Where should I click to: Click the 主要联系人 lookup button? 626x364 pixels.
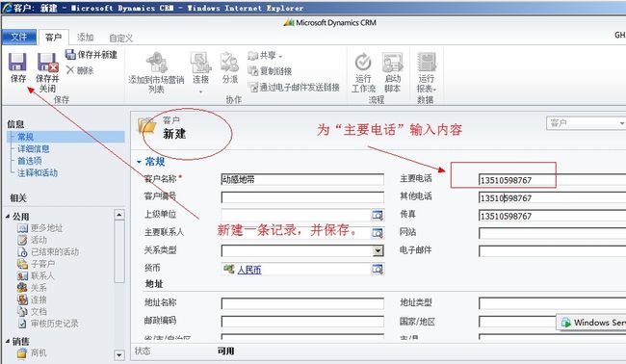[x=378, y=233]
